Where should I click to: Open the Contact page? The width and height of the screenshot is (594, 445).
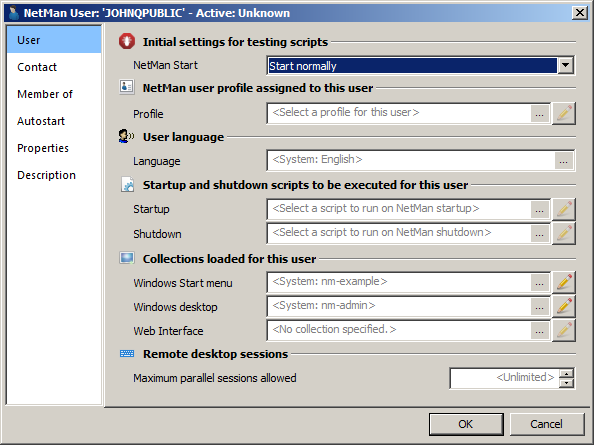point(54,67)
